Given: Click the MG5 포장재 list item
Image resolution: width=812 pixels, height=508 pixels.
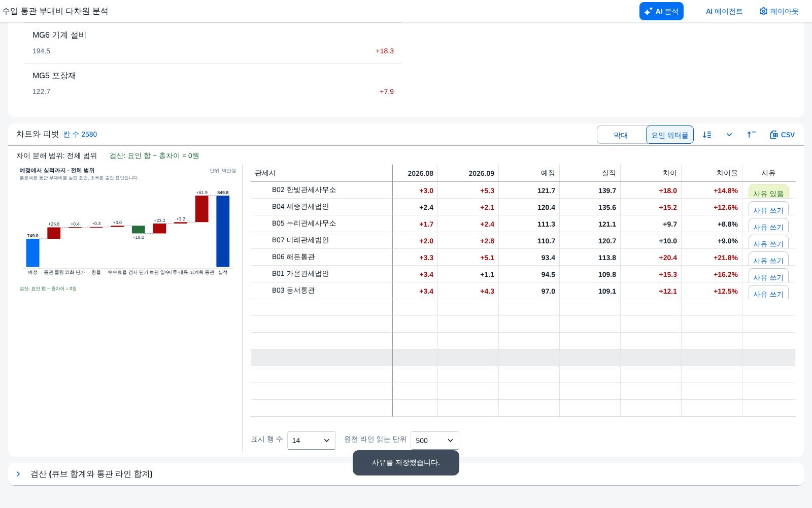Looking at the screenshot, I should pos(213,83).
